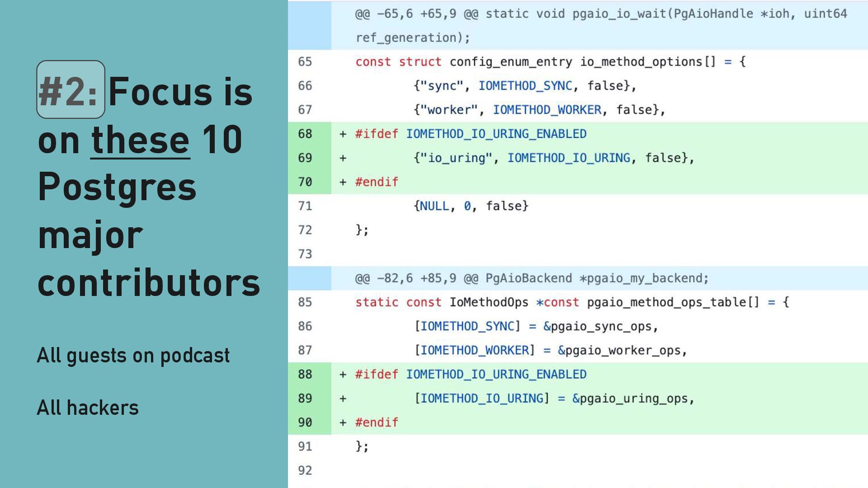Click line number 88 in the gutter
The image size is (868, 488).
point(305,375)
